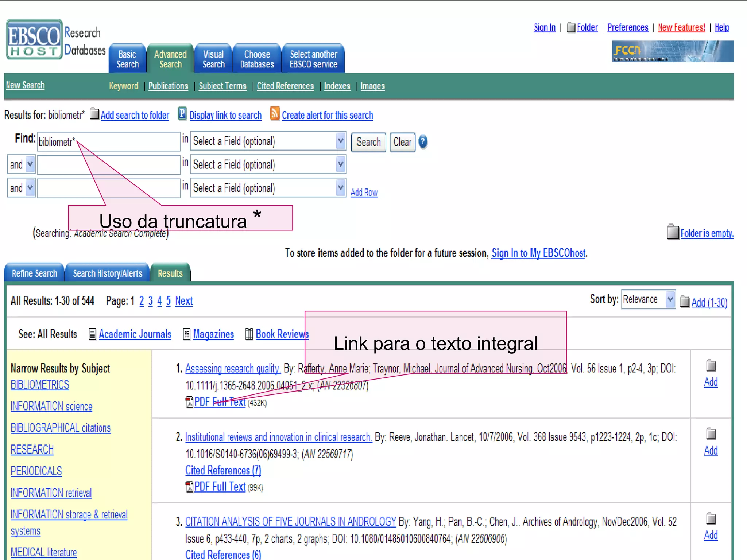Open the Refine Search tab
This screenshot has height=560, width=747.
click(34, 273)
